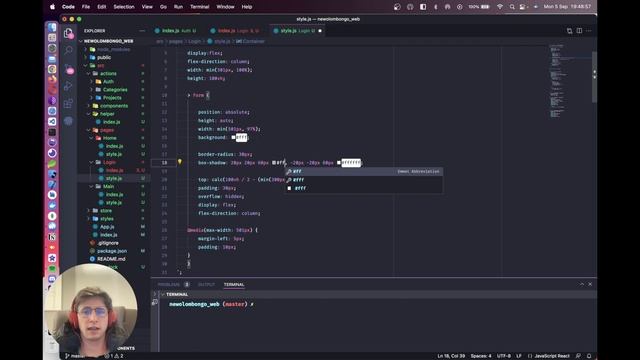Click the Bluetooth icon in menu bar
Screen dimensions: 640x360
coord(436,7)
